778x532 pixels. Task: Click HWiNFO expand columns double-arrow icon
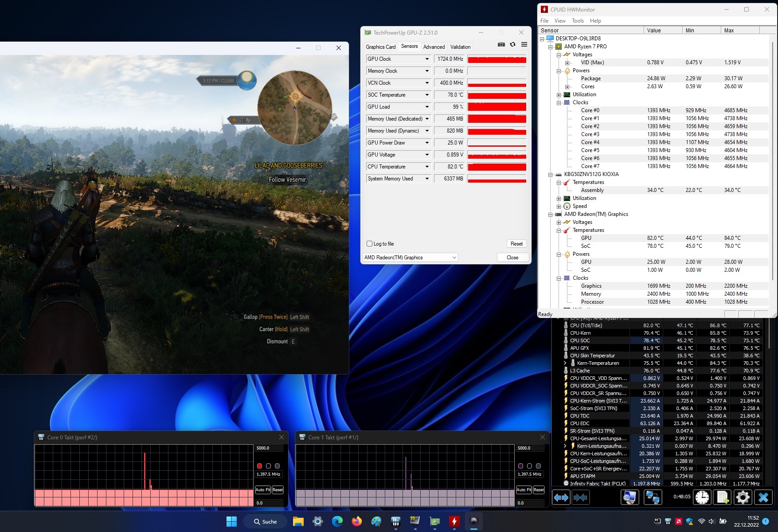point(561,497)
